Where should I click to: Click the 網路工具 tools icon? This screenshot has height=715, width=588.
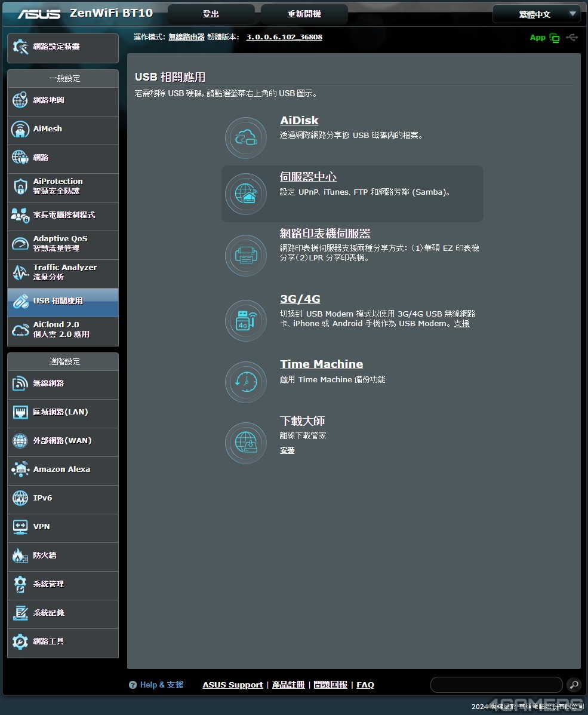coord(20,642)
